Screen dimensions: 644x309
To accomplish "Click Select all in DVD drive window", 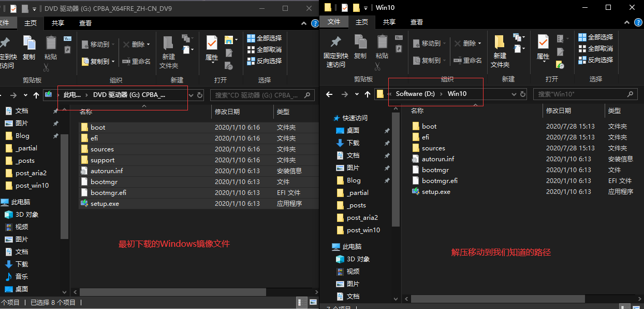I will pyautogui.click(x=265, y=38).
